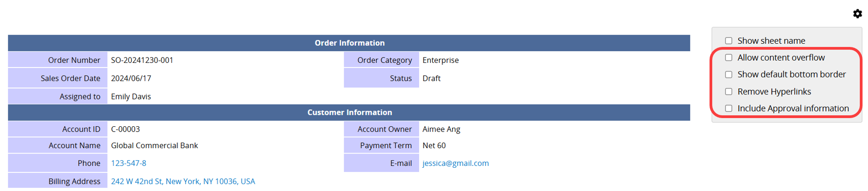This screenshot has height=191, width=868.
Task: Click the Status value Draft
Action: click(x=431, y=78)
